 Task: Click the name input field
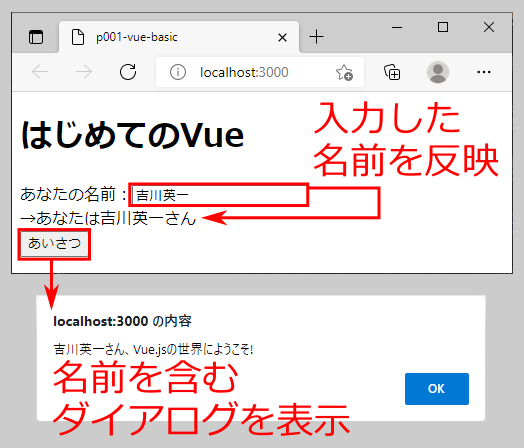(219, 195)
